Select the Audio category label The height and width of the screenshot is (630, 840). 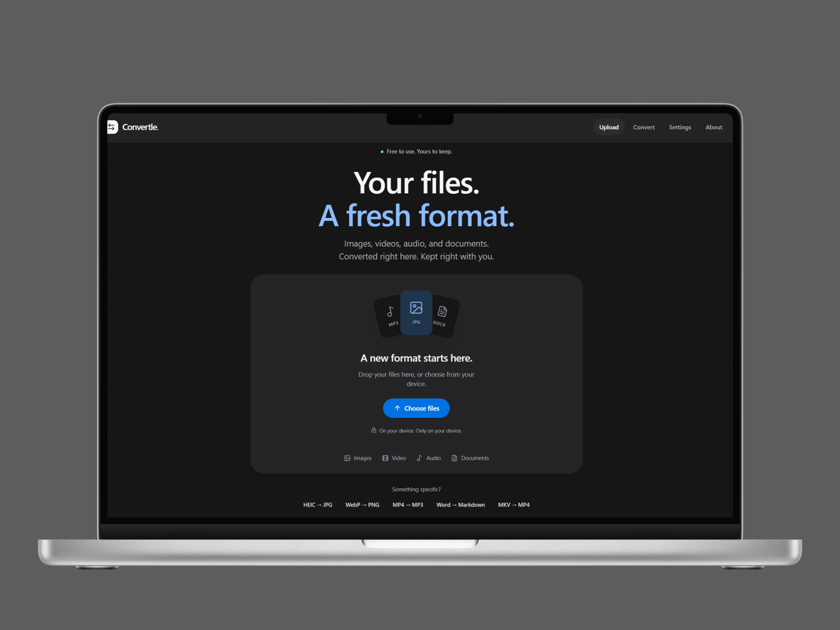(x=434, y=458)
